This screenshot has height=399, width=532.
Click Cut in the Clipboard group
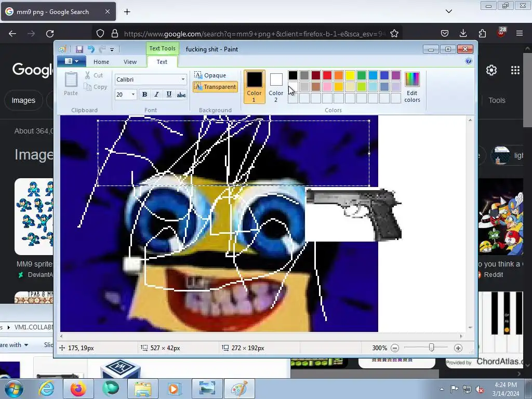tap(94, 75)
